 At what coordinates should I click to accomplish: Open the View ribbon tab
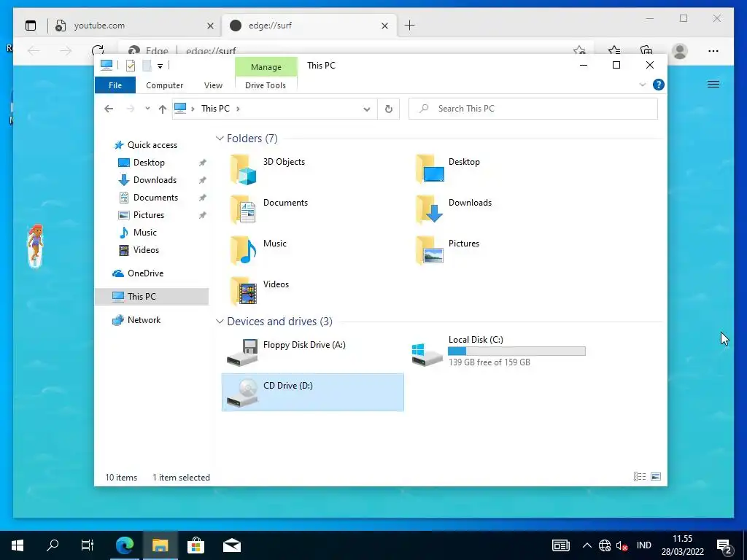click(213, 85)
